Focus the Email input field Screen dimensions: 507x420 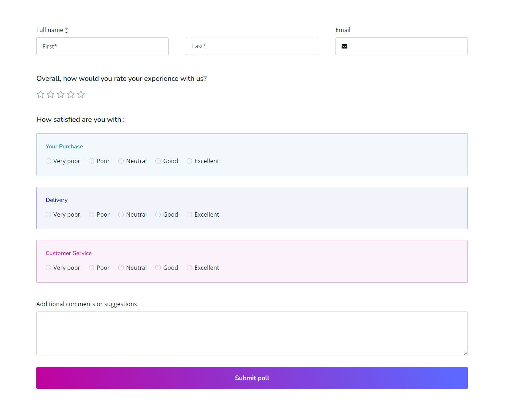tap(402, 46)
